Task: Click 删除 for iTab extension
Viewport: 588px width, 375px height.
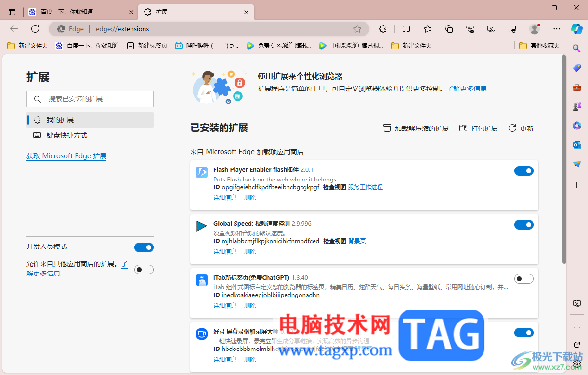Action: [x=250, y=306]
